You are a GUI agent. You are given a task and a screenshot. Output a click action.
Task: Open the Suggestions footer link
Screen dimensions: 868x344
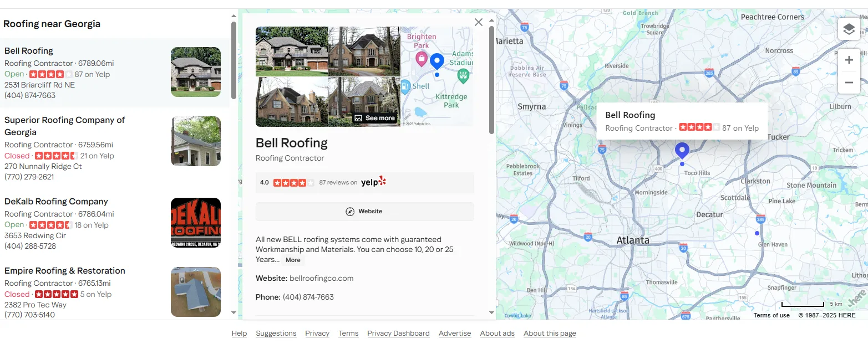(276, 333)
